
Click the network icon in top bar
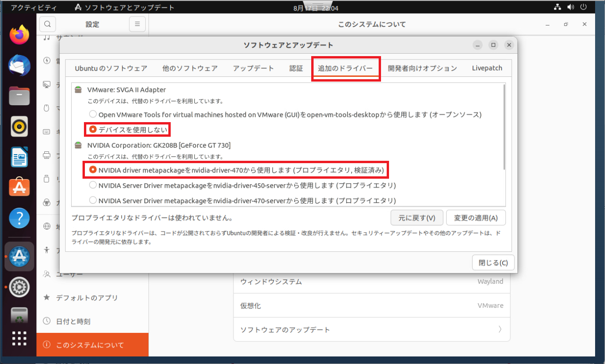tap(557, 7)
